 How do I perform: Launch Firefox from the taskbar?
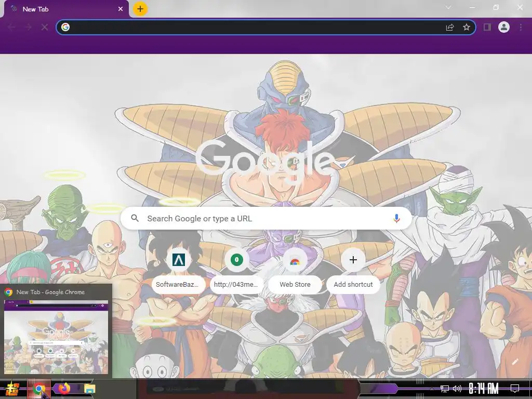(64, 388)
